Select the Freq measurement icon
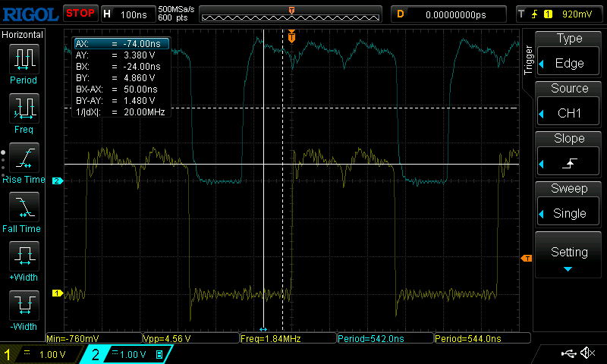 point(24,111)
